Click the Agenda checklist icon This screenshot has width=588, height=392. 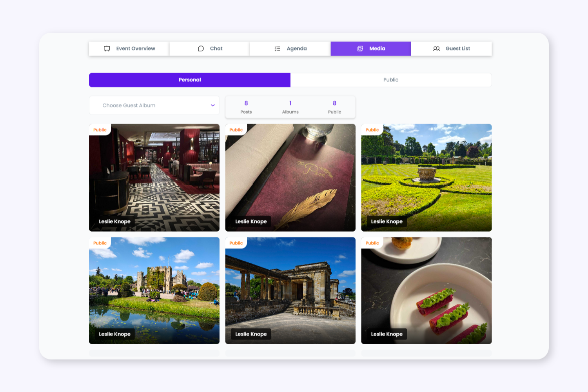point(278,49)
